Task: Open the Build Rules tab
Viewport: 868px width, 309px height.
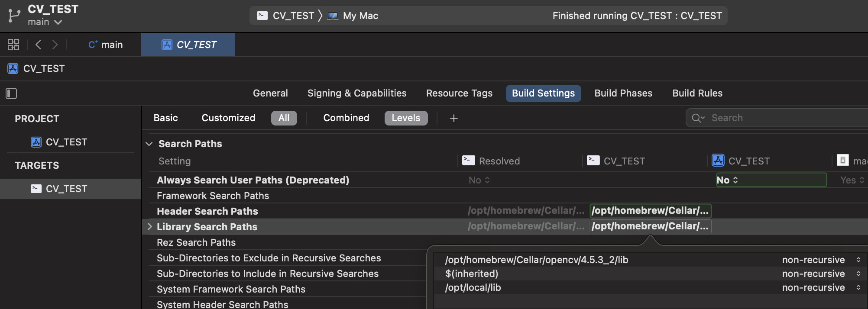Action: pos(697,93)
